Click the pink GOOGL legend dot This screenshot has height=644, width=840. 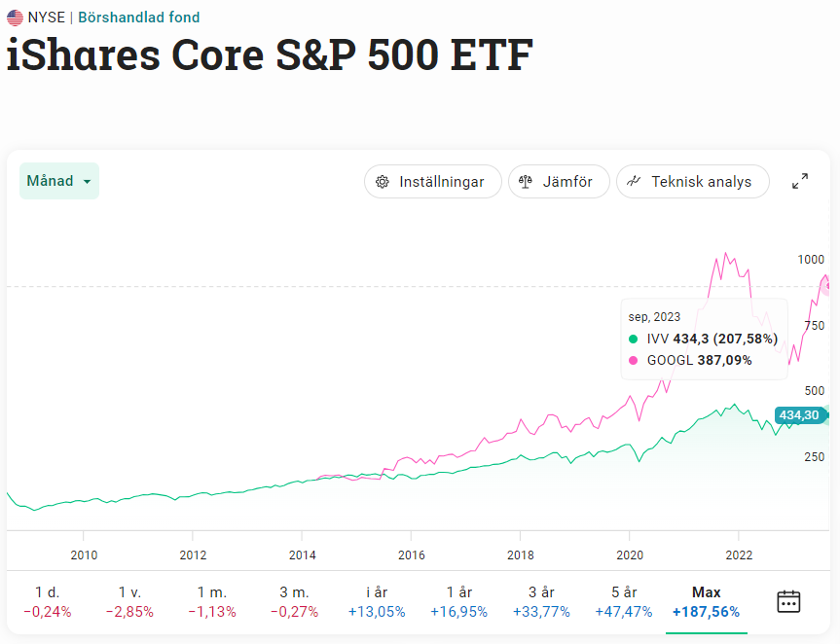pos(634,360)
